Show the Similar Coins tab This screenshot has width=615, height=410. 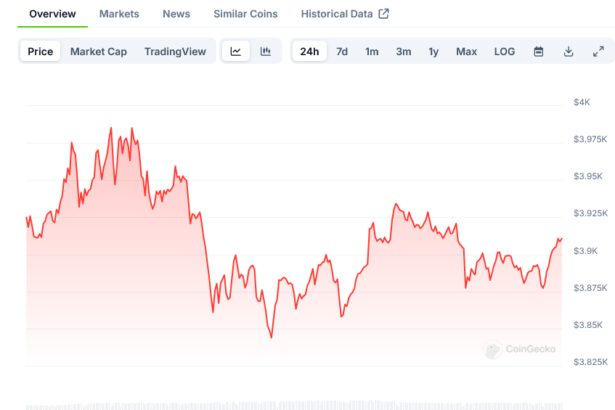tap(247, 14)
